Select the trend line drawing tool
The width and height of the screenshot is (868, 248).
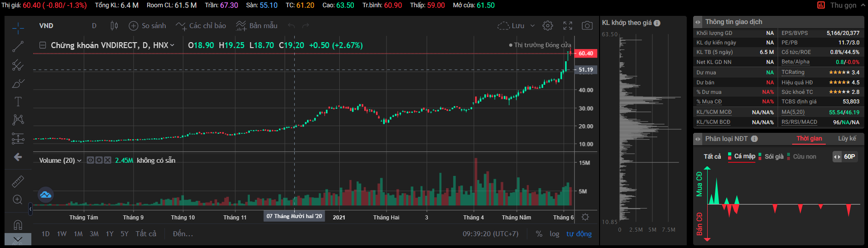18,46
